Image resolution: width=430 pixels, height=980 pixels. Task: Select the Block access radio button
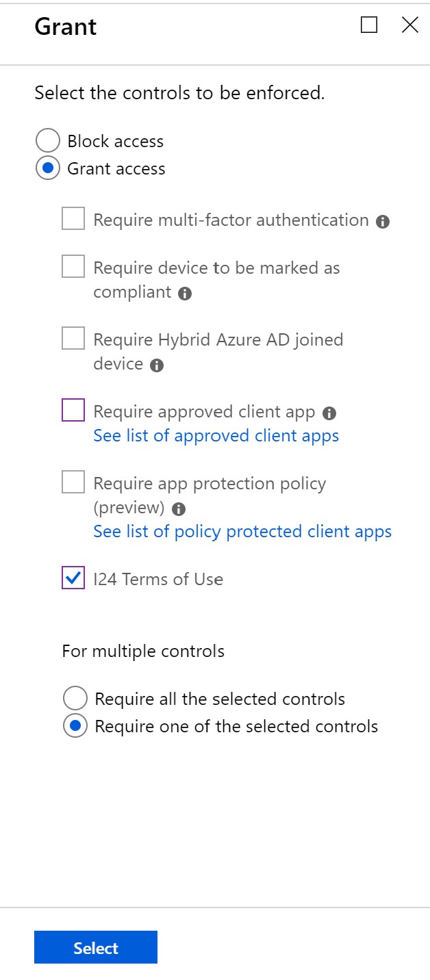(x=48, y=142)
